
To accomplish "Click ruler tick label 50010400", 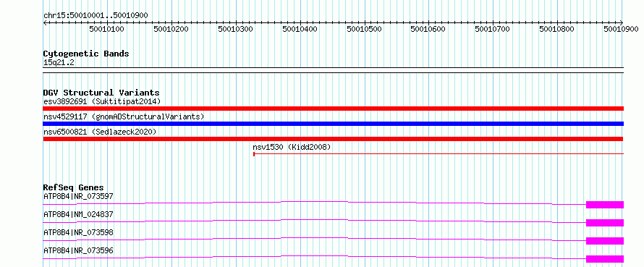I will pos(300,29).
